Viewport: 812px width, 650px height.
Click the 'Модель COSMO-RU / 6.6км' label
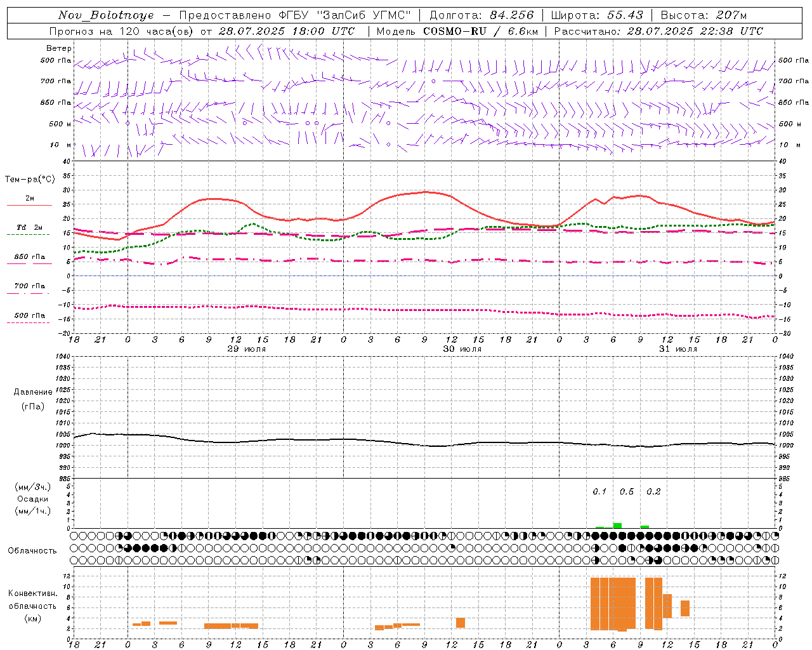click(x=457, y=31)
